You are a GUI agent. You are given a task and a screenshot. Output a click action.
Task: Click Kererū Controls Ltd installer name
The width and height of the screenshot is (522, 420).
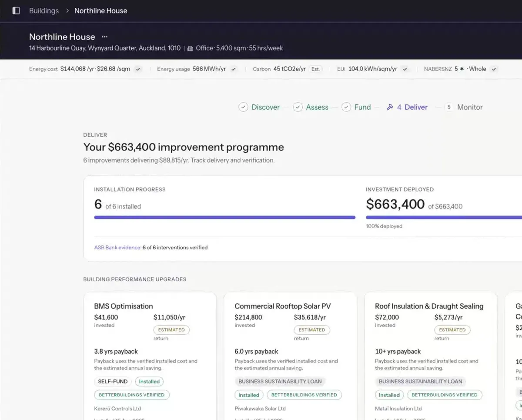pyautogui.click(x=117, y=409)
